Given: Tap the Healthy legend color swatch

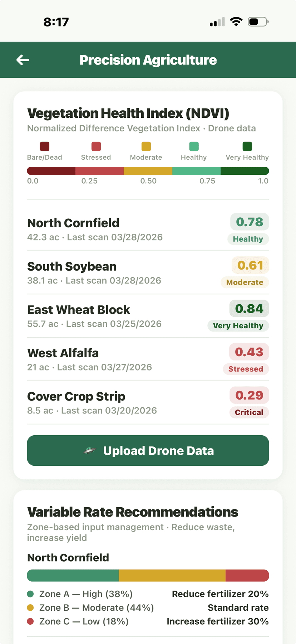Looking at the screenshot, I should (194, 146).
